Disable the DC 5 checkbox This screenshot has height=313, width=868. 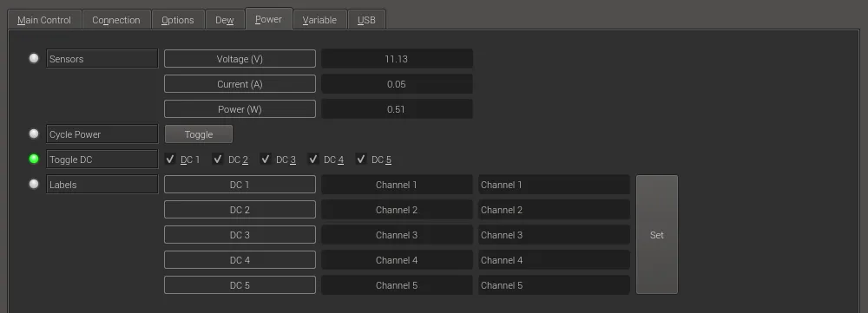point(361,160)
